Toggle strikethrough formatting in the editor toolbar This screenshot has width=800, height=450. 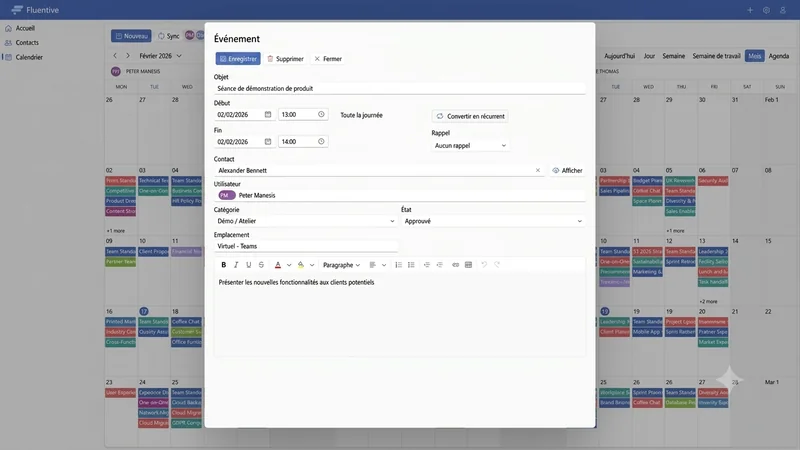261,265
